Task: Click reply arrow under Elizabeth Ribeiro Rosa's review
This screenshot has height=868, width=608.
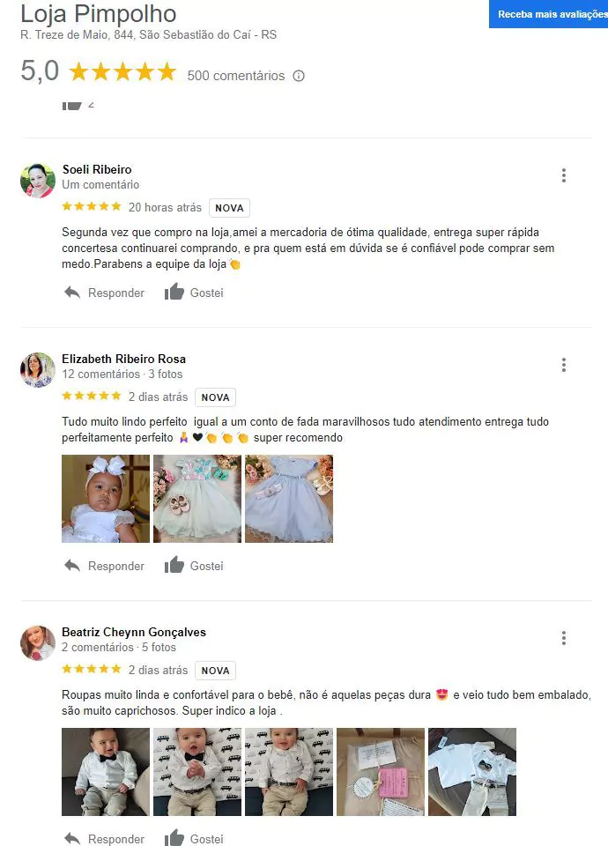Action: click(72, 565)
